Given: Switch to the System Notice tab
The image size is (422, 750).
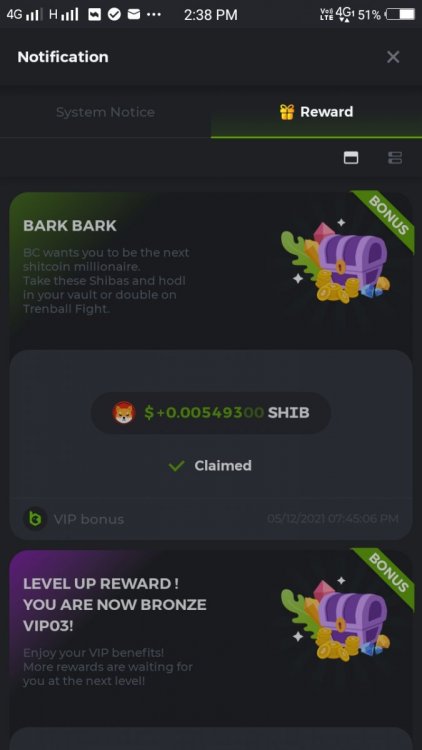Looking at the screenshot, I should click(105, 112).
